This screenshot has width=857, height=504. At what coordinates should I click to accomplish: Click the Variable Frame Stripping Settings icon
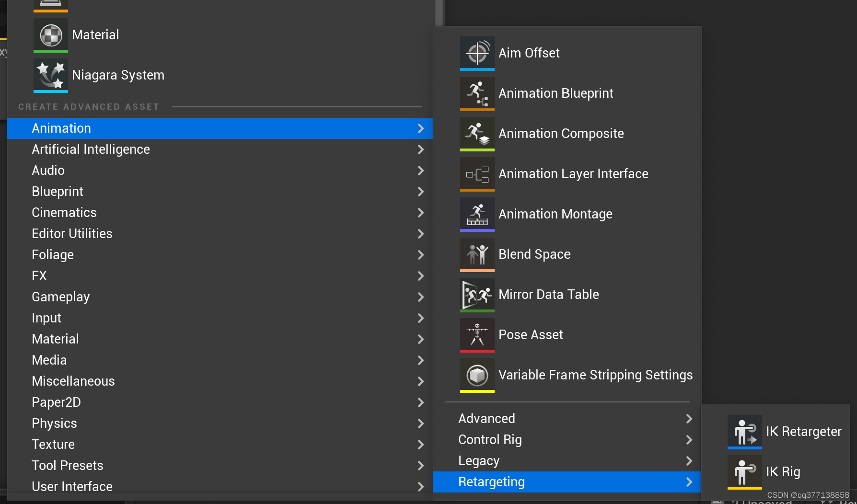click(x=477, y=375)
